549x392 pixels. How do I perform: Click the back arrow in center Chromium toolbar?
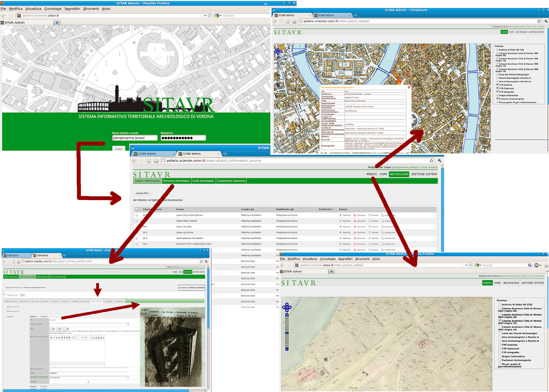134,161
